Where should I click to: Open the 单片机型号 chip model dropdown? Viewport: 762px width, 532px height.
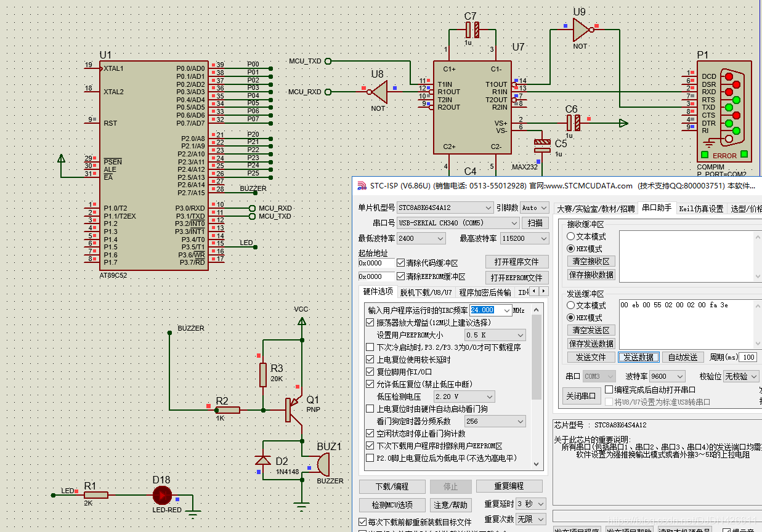445,208
